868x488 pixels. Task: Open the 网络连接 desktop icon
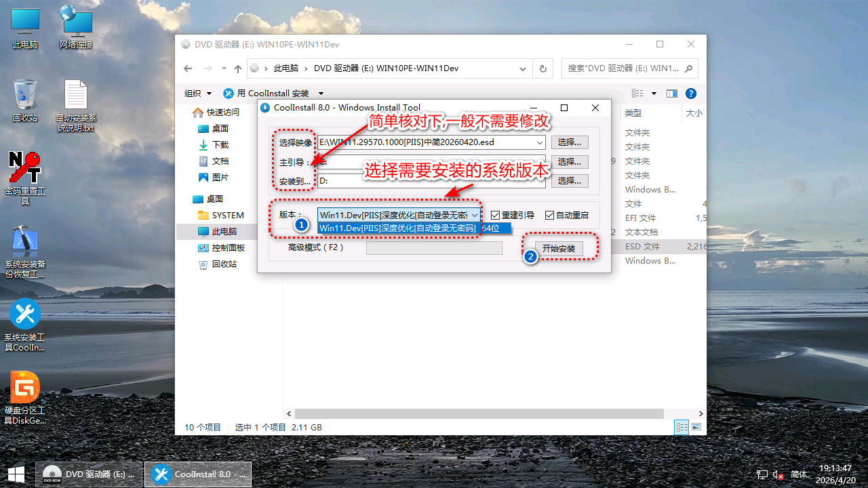point(76,27)
